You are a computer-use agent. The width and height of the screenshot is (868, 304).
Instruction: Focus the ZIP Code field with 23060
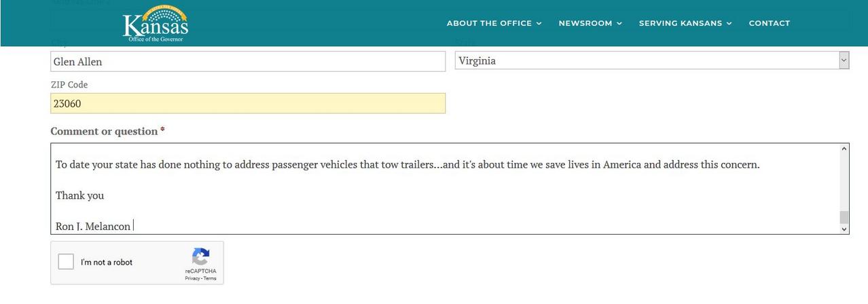248,103
